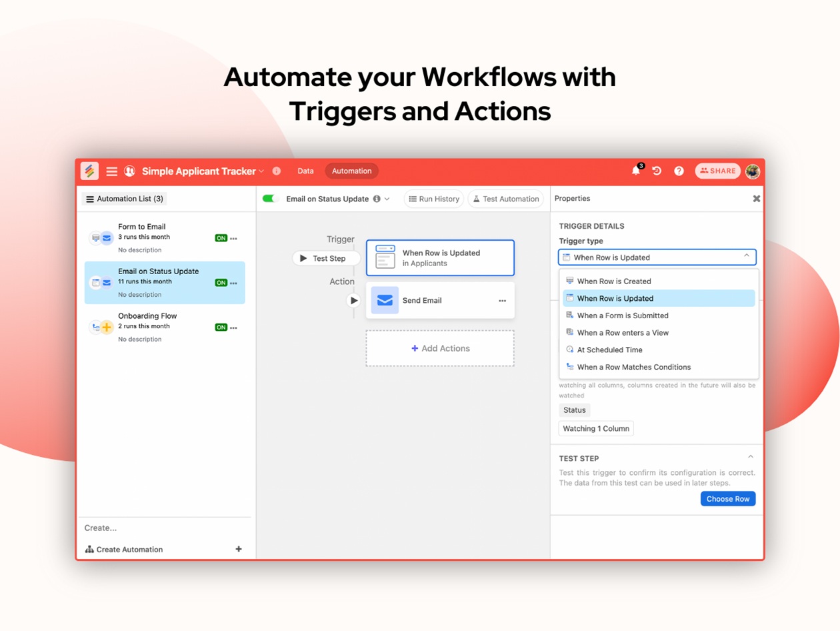The image size is (840, 631).
Task: Click the Choose Row button
Action: (728, 499)
